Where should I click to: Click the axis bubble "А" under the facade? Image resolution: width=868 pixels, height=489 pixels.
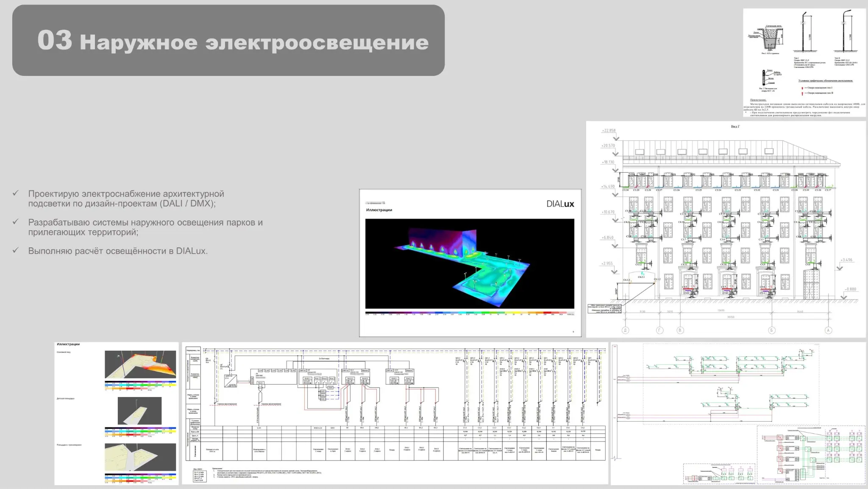[828, 330]
